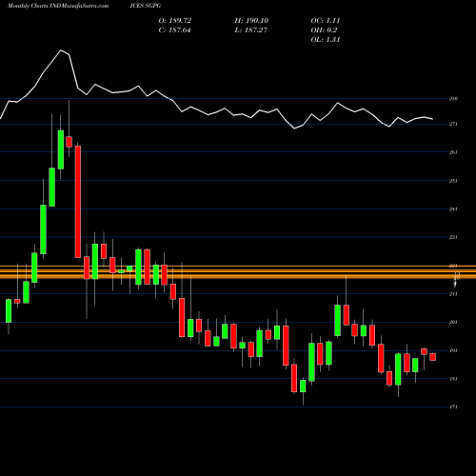This screenshot has width=476, height=476.
Task: Click the 261 price axis label
Action: pyautogui.click(x=453, y=152)
